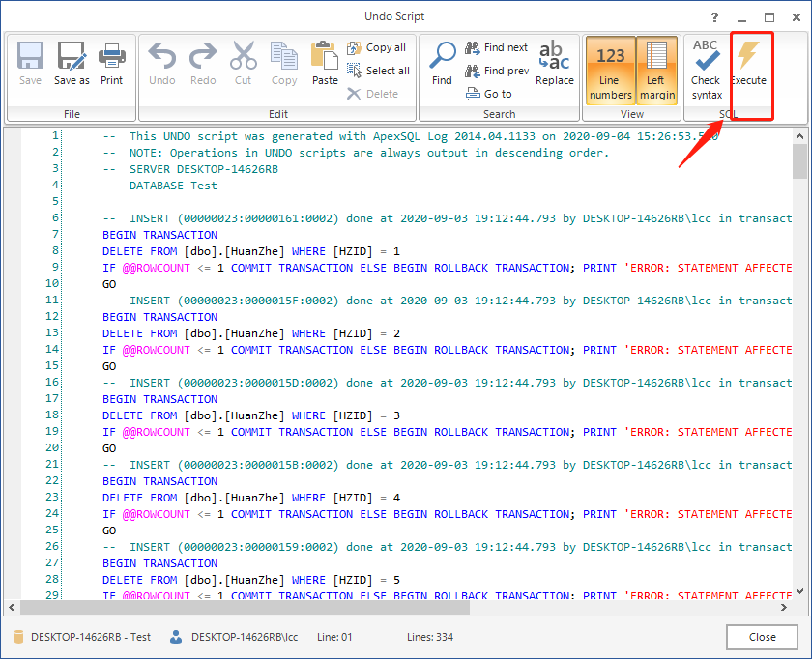Image resolution: width=812 pixels, height=659 pixels.
Task: Click 'WHERE [HZID] = 3' delete statement
Action: point(251,415)
